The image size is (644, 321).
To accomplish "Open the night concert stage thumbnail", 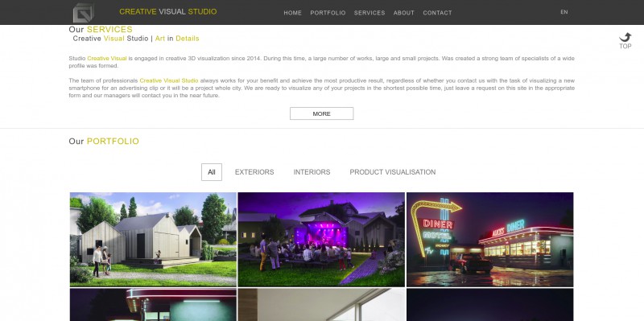I will pos(321,239).
